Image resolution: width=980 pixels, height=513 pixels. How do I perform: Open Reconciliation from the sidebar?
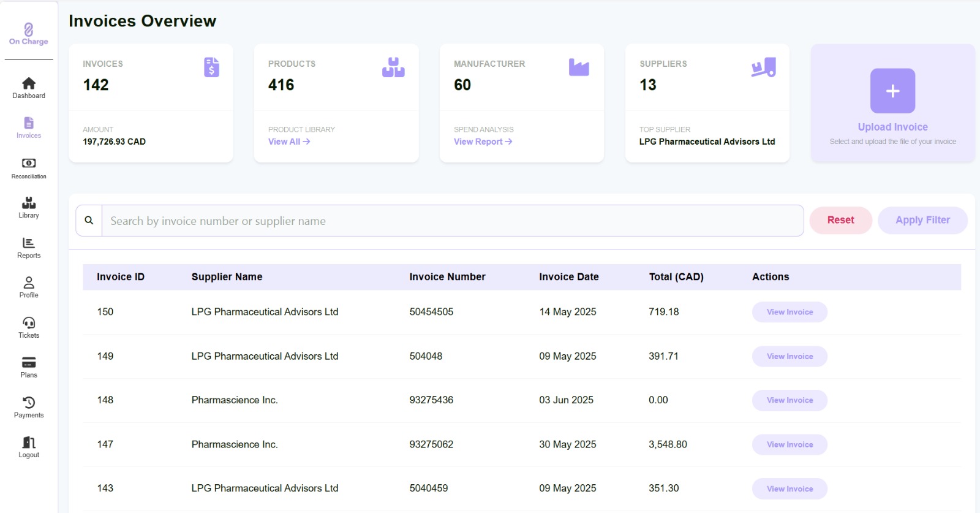(29, 169)
